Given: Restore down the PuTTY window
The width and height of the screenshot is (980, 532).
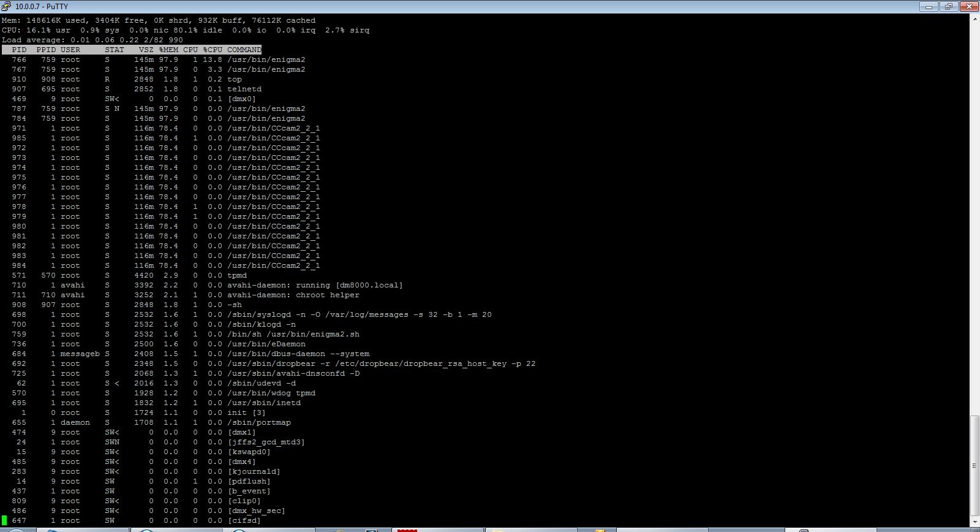Looking at the screenshot, I should [x=949, y=6].
